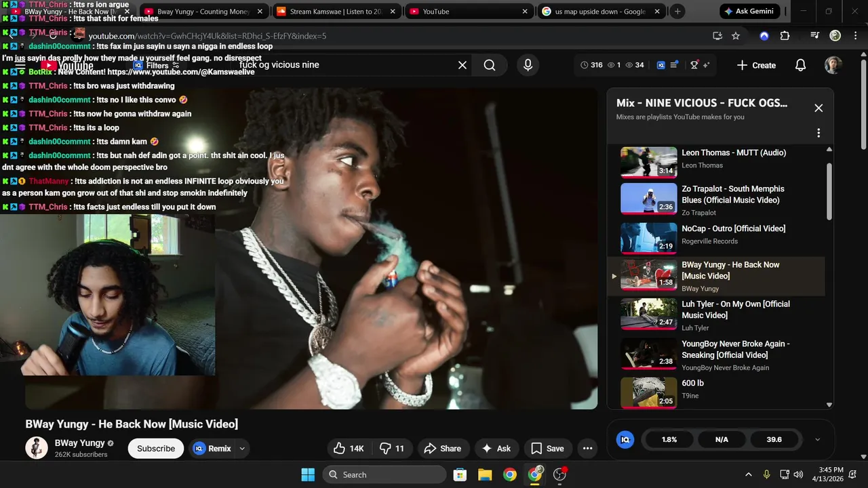This screenshot has width=868, height=488.
Task: Clear the YouTube search box text
Action: [x=462, y=65]
